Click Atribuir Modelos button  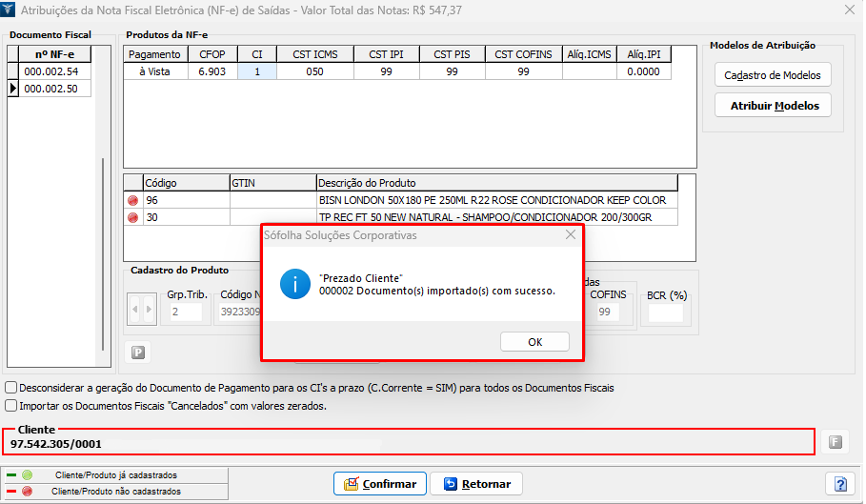coord(772,106)
